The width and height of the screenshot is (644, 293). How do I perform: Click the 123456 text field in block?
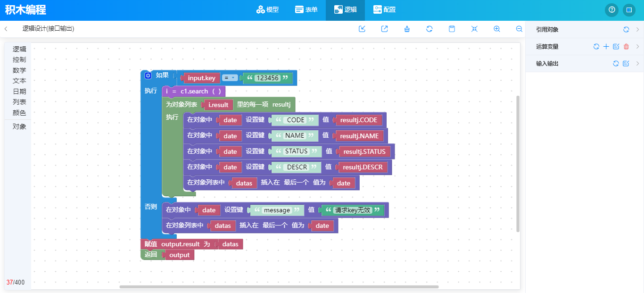[267, 78]
